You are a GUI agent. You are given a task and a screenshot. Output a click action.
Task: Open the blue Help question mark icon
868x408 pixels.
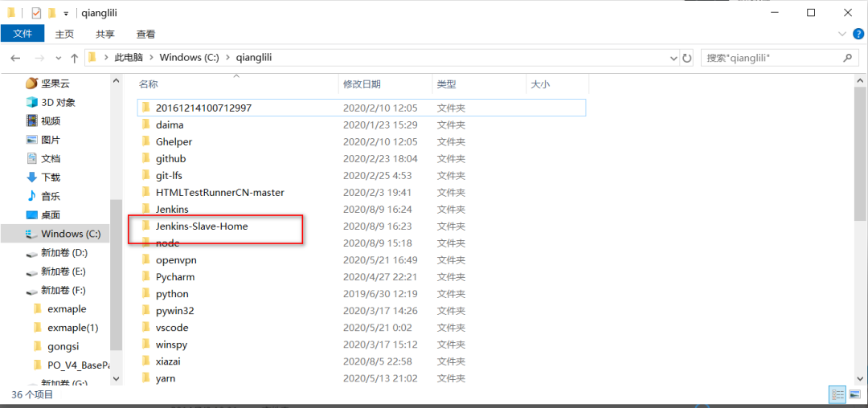[x=858, y=35]
